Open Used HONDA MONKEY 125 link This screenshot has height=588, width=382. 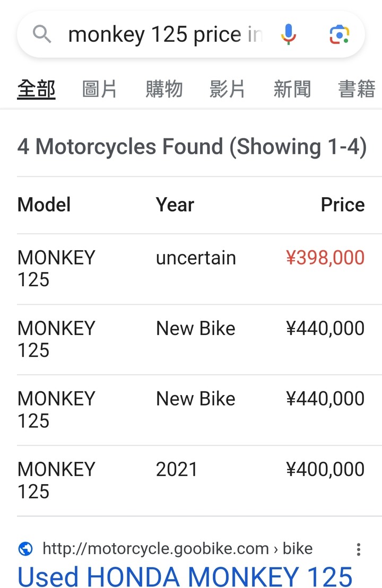coord(185,576)
